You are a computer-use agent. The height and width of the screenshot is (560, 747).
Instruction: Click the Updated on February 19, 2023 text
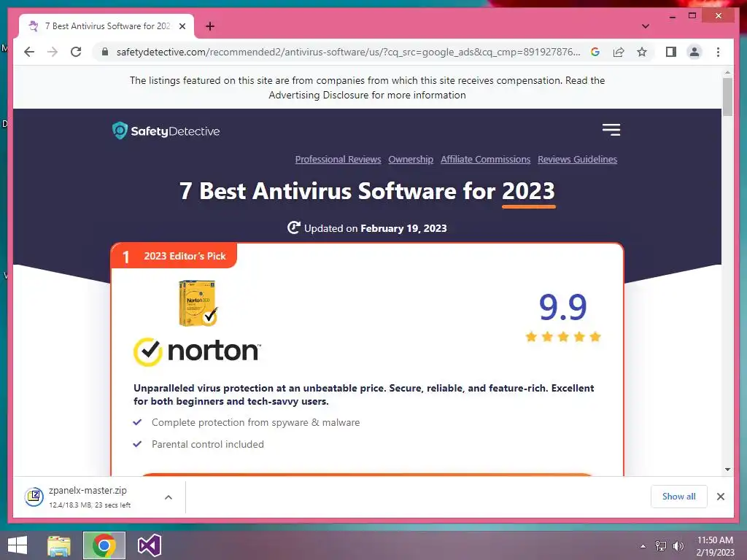tap(376, 228)
